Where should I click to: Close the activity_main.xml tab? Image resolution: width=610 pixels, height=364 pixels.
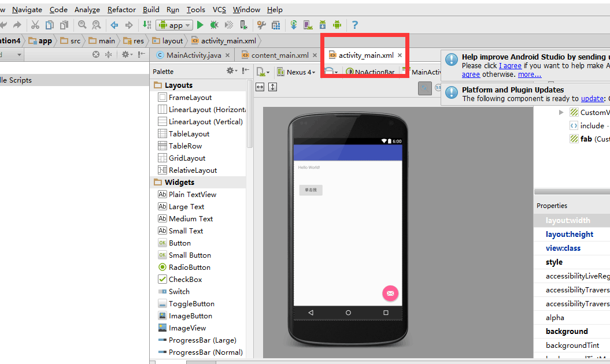pos(400,55)
